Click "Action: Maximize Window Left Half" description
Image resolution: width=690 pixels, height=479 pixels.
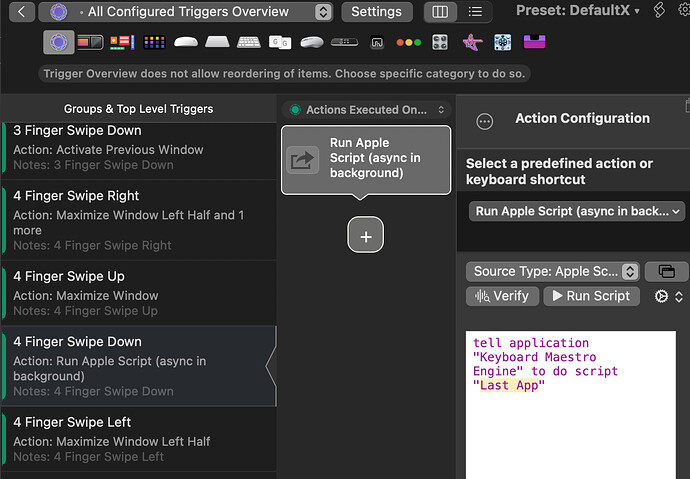(112, 442)
